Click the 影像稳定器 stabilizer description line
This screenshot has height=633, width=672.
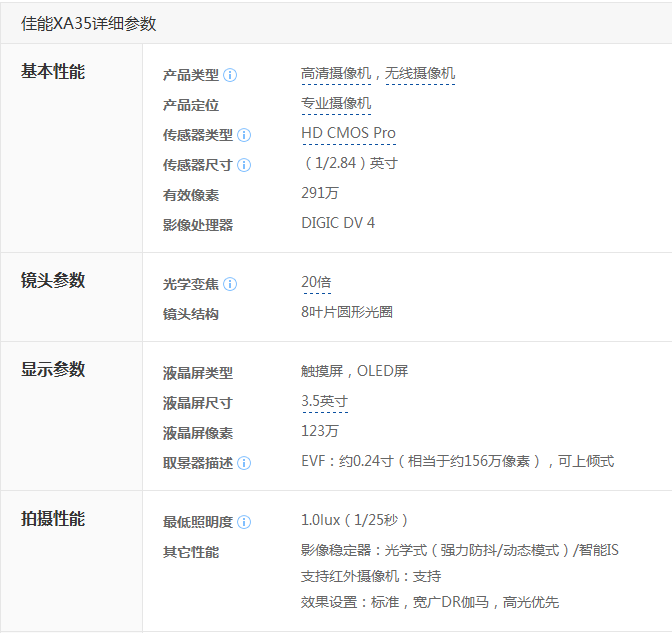460,550
